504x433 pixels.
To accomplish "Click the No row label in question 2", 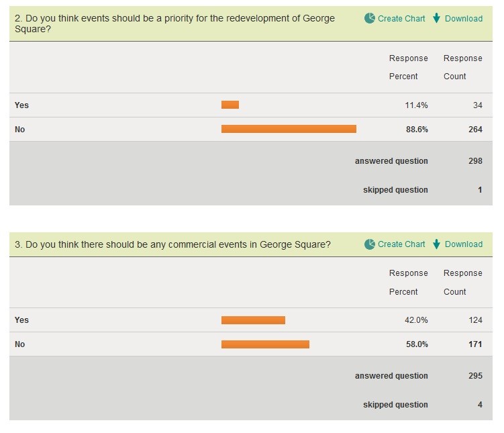I will point(19,130).
